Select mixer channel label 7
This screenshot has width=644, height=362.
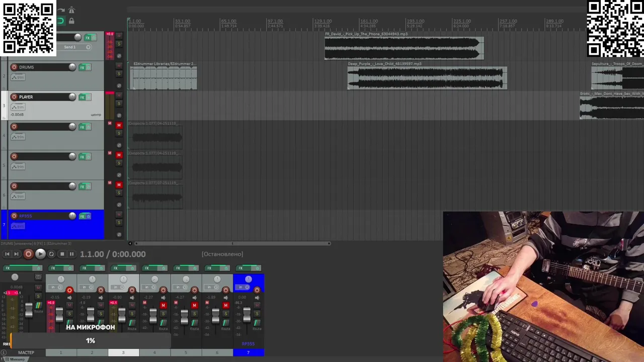pyautogui.click(x=248, y=352)
